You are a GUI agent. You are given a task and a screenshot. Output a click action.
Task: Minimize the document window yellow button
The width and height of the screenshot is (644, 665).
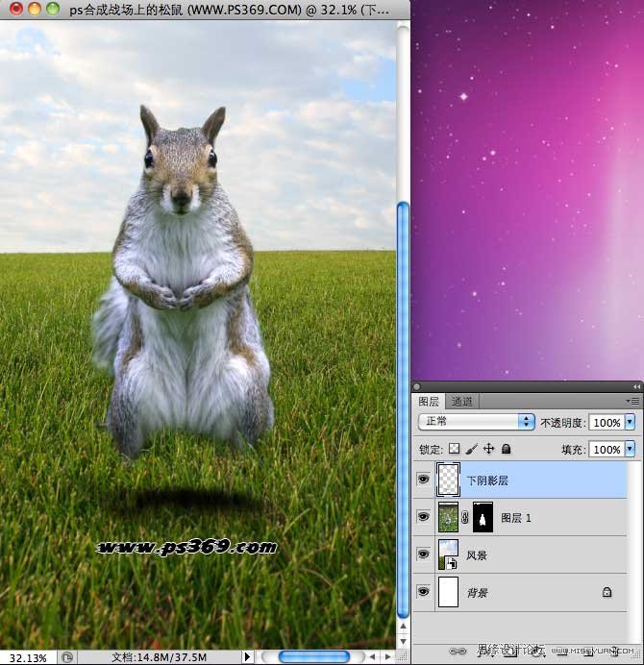pos(35,9)
